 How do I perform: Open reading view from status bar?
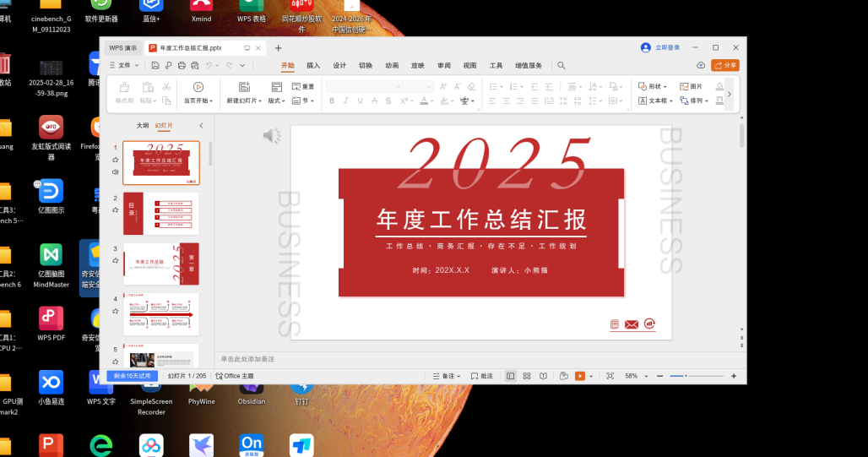[542, 376]
